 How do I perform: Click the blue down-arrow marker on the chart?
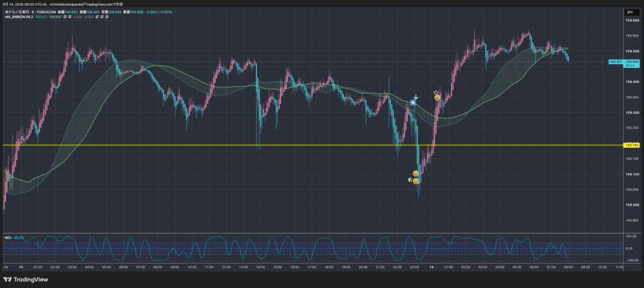(413, 102)
